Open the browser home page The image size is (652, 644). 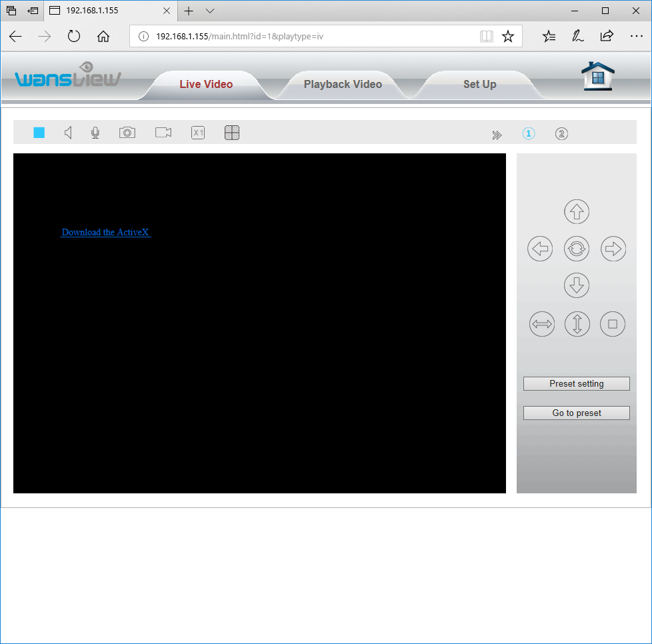click(x=103, y=37)
